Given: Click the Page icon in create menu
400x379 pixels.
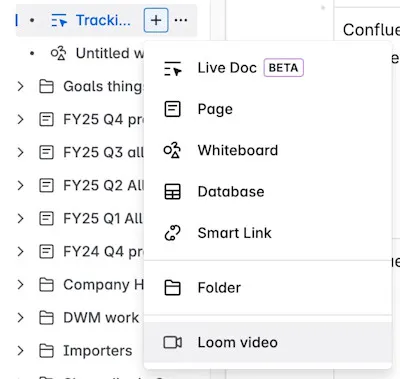Looking at the screenshot, I should pyautogui.click(x=173, y=109).
